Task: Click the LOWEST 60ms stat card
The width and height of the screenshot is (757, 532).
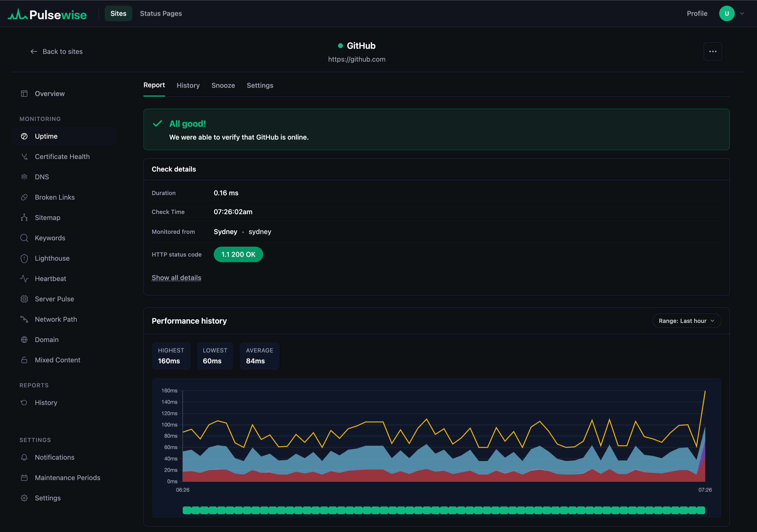Action: 215,356
